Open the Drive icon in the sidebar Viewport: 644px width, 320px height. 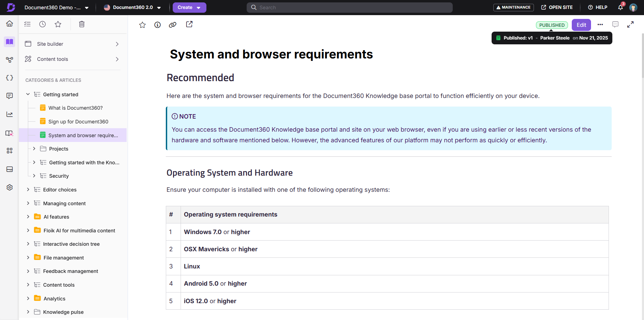click(9, 169)
